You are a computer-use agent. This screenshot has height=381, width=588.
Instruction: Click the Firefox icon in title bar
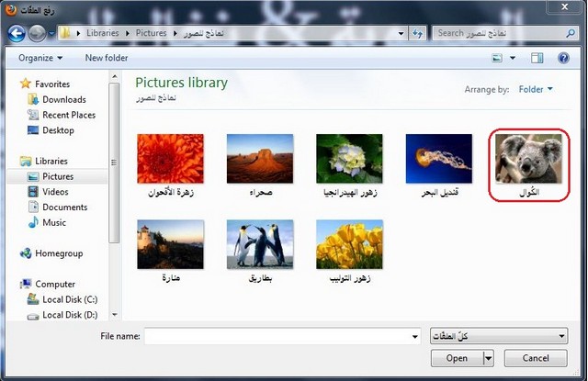[11, 10]
